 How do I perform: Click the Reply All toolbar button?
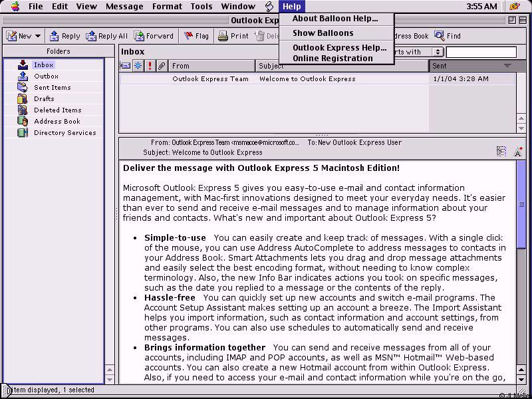(x=106, y=36)
